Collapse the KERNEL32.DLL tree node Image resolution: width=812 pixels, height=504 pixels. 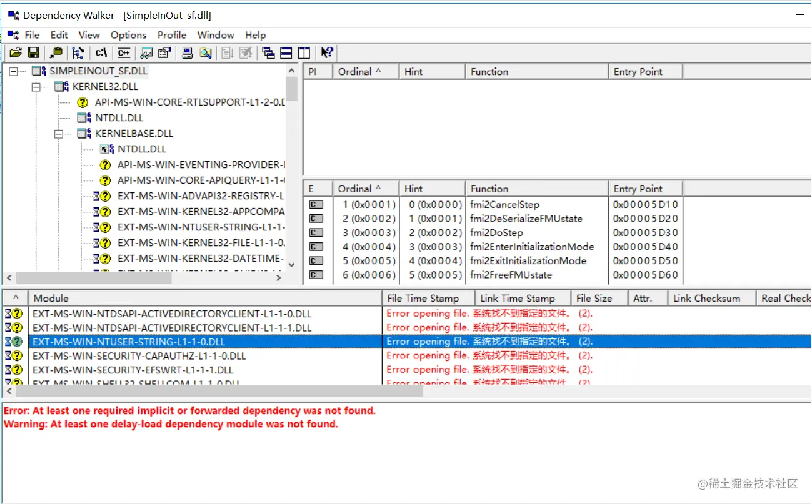36,87
